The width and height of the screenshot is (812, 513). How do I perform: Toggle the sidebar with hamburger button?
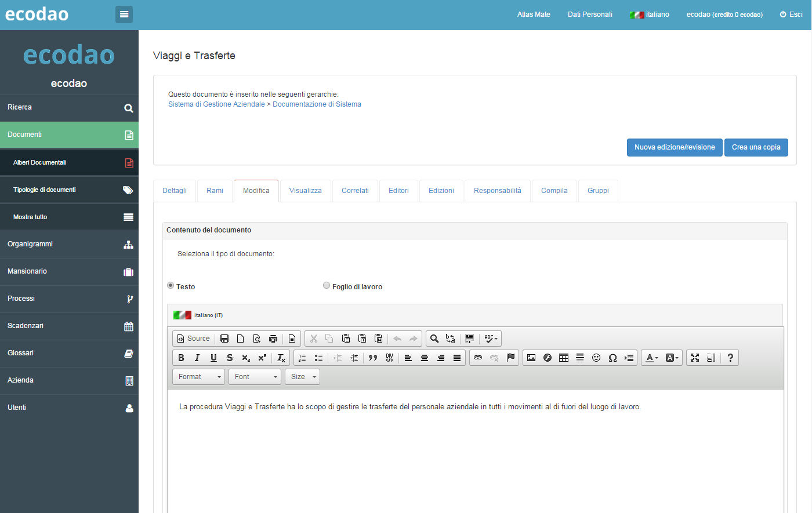point(124,14)
